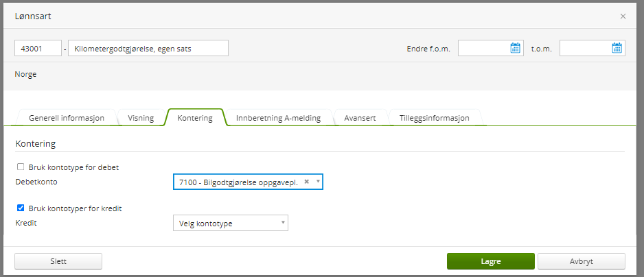
Task: Click the 7100 - Bilgodtgjørelse oppgavepl. value
Action: [x=238, y=182]
